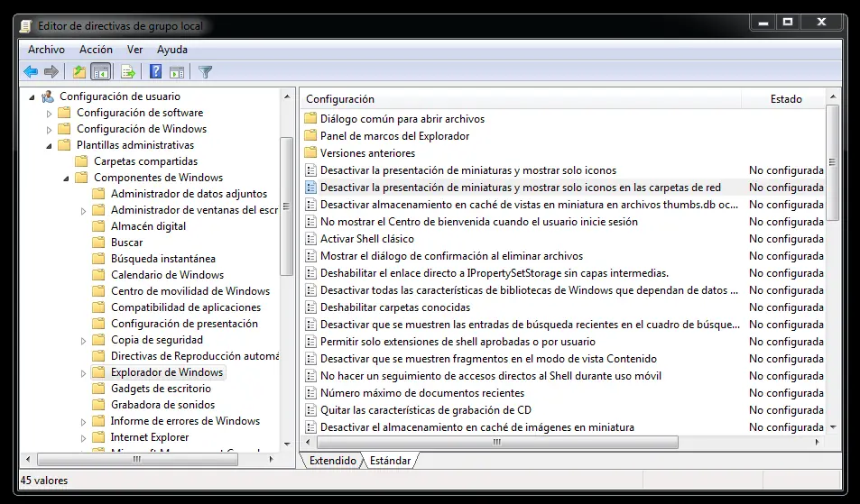Click the Export list toolbar icon
860x504 pixels.
(x=128, y=72)
